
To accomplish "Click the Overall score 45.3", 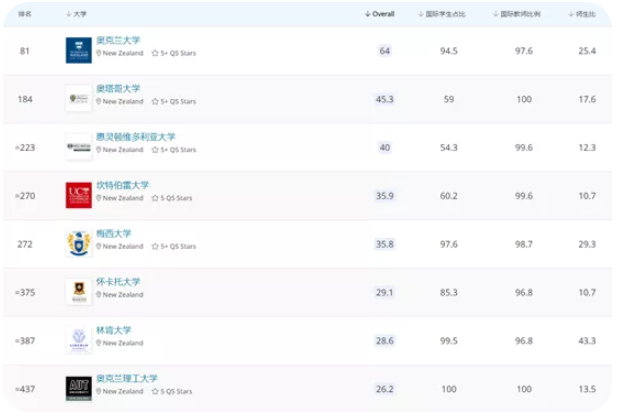I will (385, 99).
